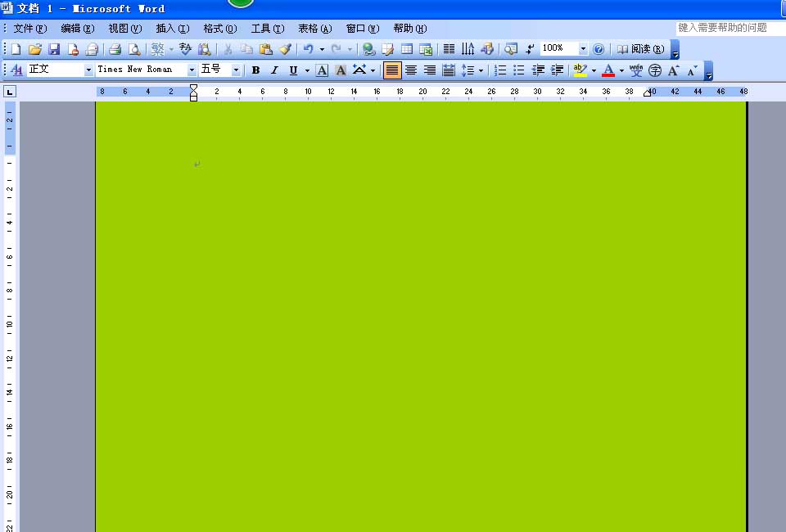Save the document with floppy icon
This screenshot has height=532, width=786.
tap(54, 49)
